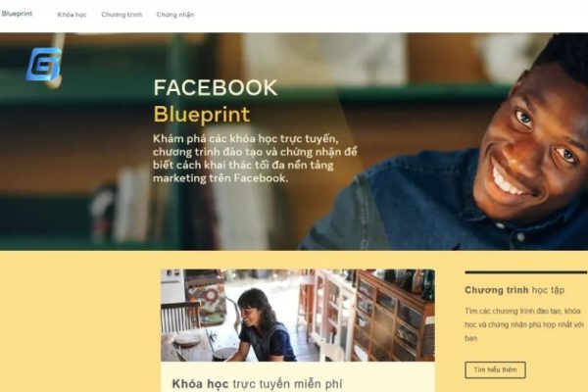
Task: Click the white card below course image
Action: coord(298,377)
